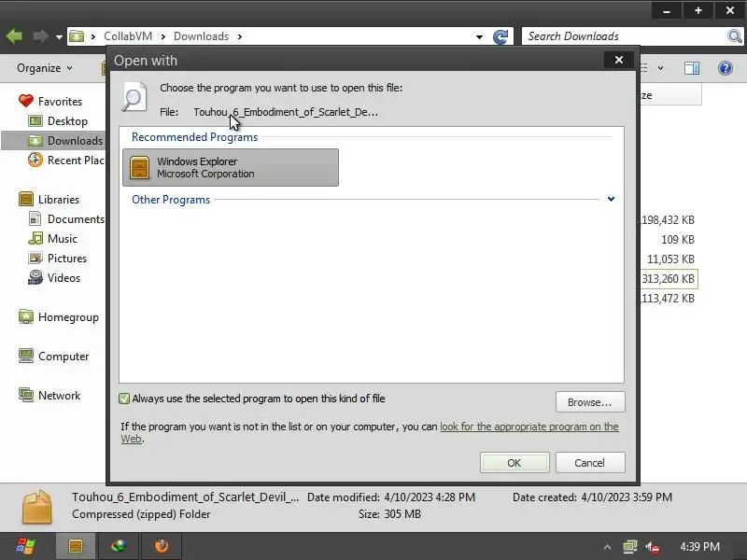The width and height of the screenshot is (747, 560).
Task: Open the Pictures library
Action: pyautogui.click(x=67, y=259)
